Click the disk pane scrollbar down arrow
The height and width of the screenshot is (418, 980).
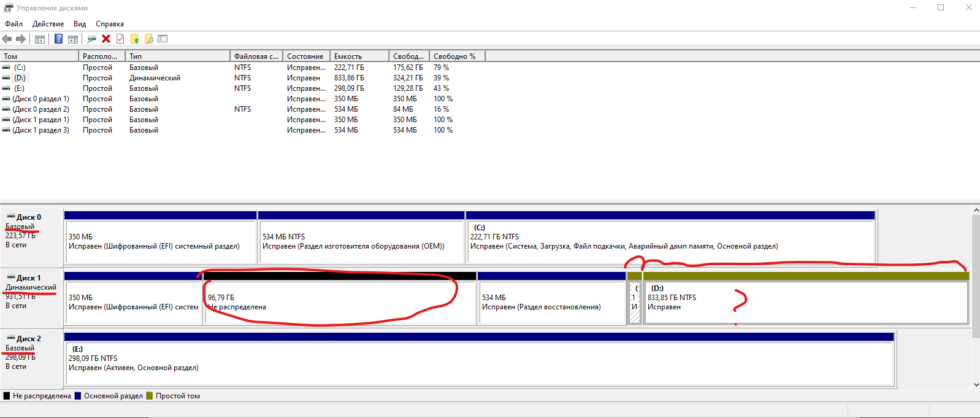tap(976, 385)
